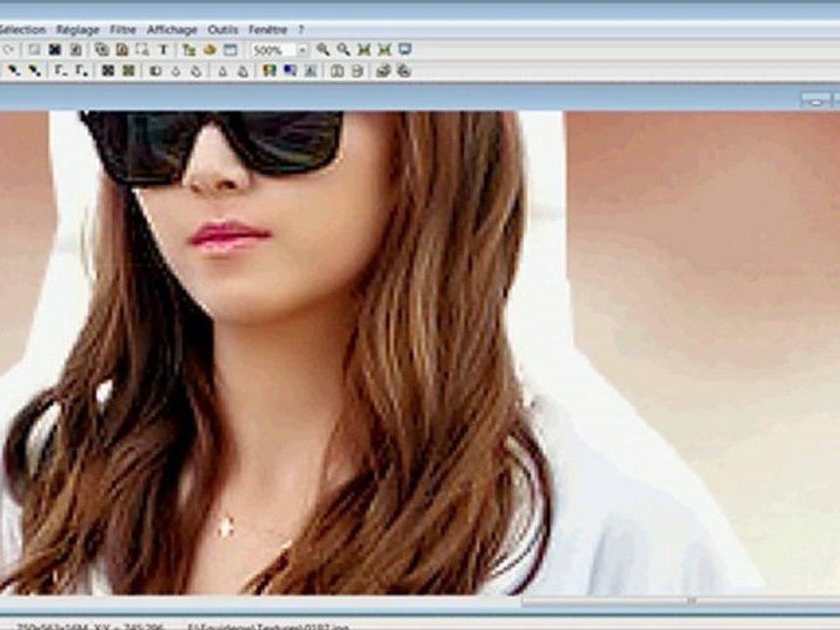Rotate image with second rotation icon

[x=404, y=71]
